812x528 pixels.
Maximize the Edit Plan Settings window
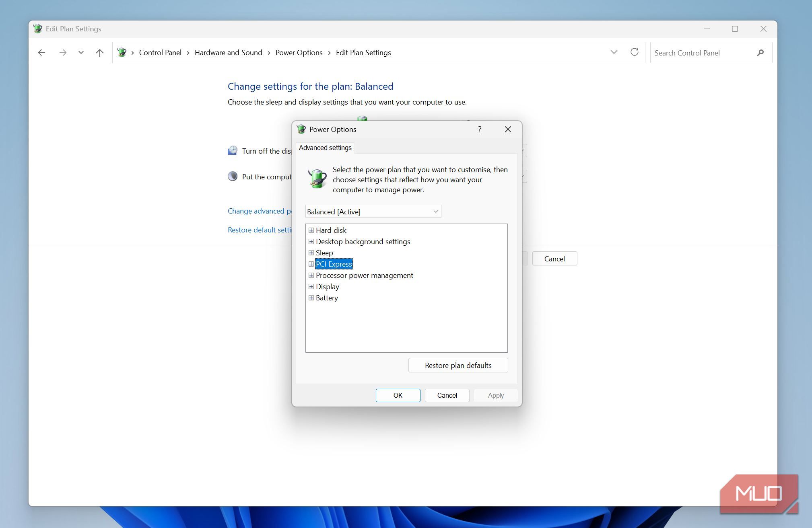pos(735,29)
